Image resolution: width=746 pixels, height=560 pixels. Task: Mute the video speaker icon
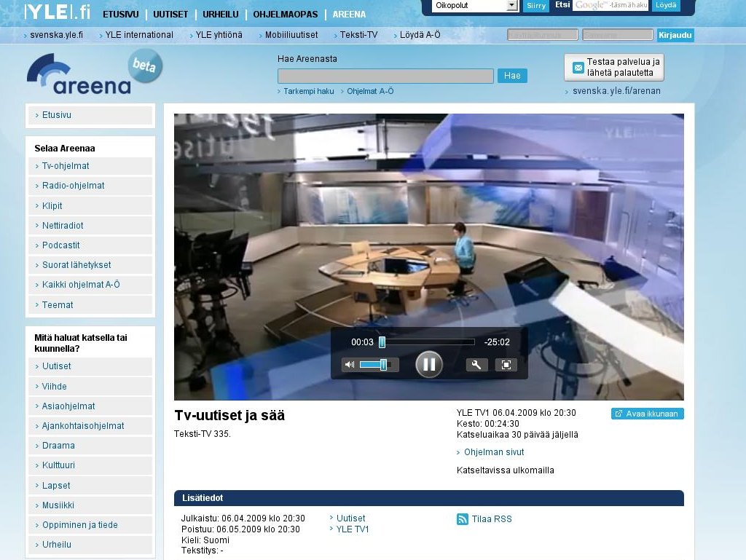click(350, 365)
